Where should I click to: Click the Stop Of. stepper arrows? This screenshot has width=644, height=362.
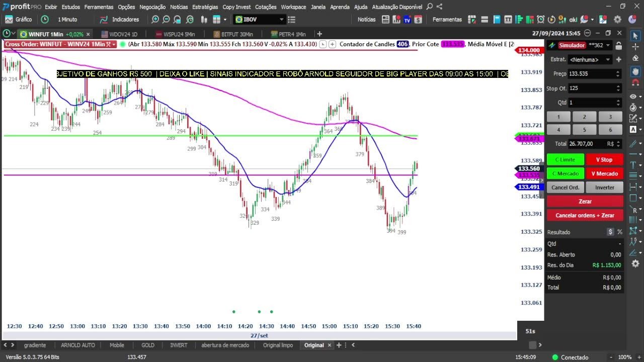click(618, 88)
